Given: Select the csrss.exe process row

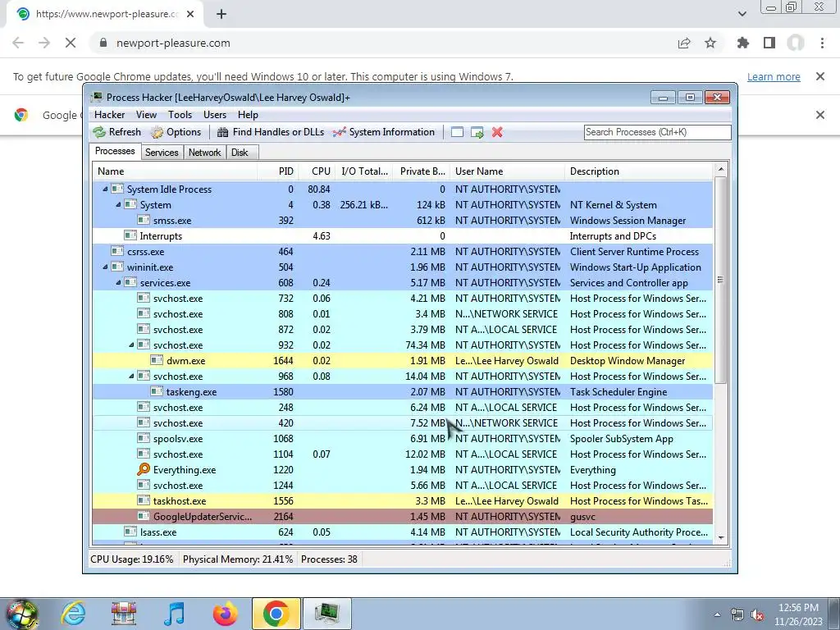Looking at the screenshot, I should (x=402, y=251).
